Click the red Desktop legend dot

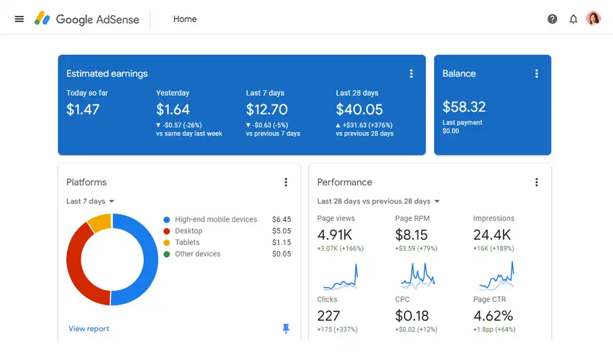[x=166, y=231]
